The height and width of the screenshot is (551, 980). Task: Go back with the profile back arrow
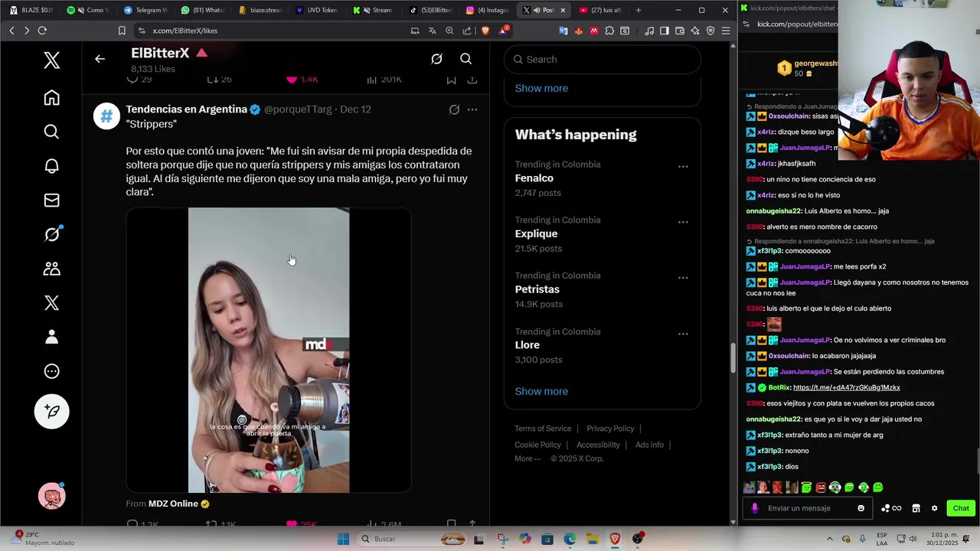[100, 59]
